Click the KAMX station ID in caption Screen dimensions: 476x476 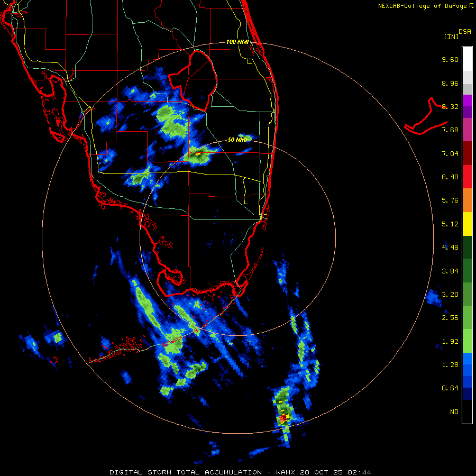point(287,472)
